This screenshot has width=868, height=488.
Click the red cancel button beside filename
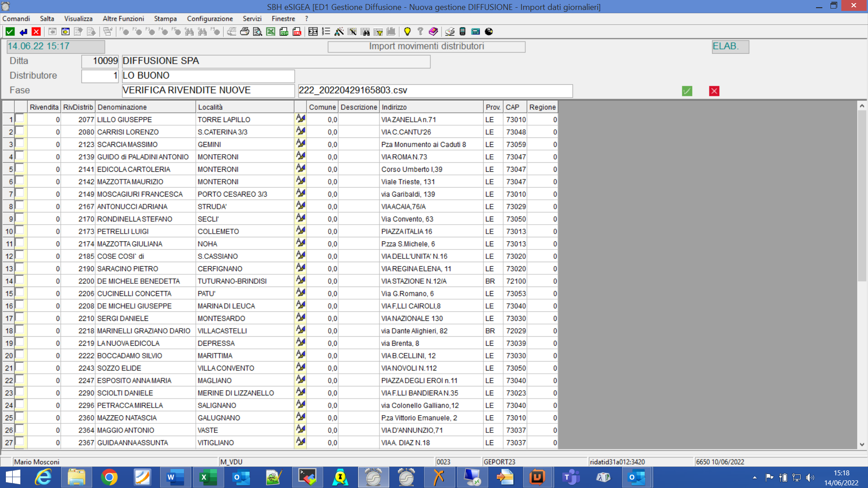[714, 91]
